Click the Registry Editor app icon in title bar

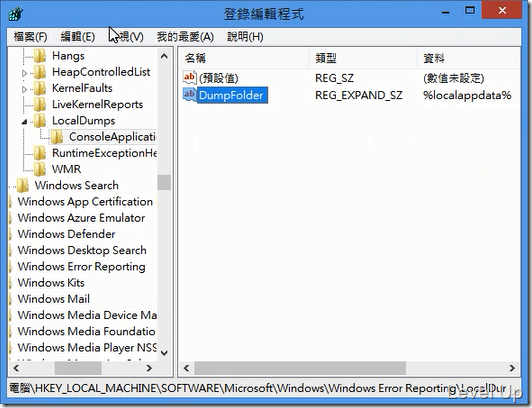(x=16, y=14)
